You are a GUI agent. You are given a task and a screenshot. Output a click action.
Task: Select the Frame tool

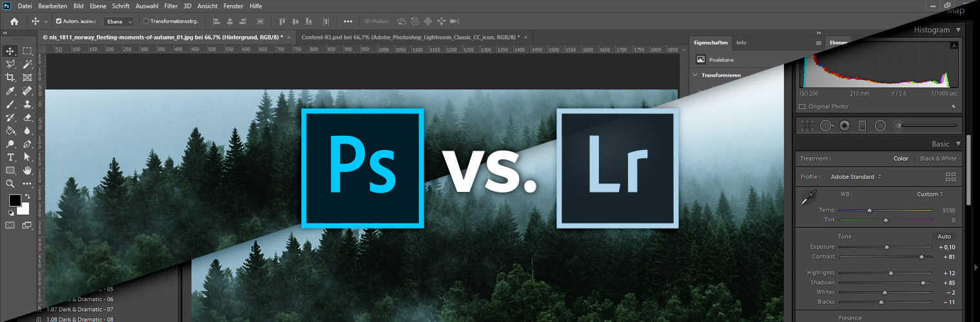pyautogui.click(x=28, y=77)
